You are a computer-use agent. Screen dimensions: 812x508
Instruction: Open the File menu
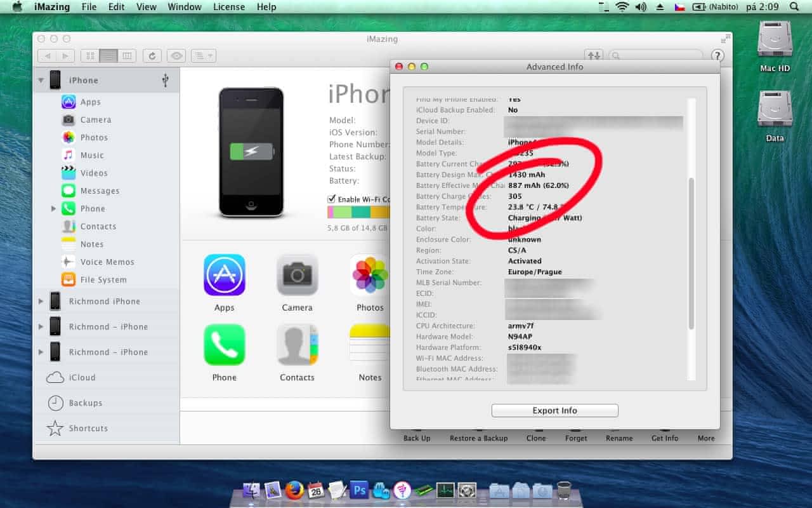click(x=89, y=7)
